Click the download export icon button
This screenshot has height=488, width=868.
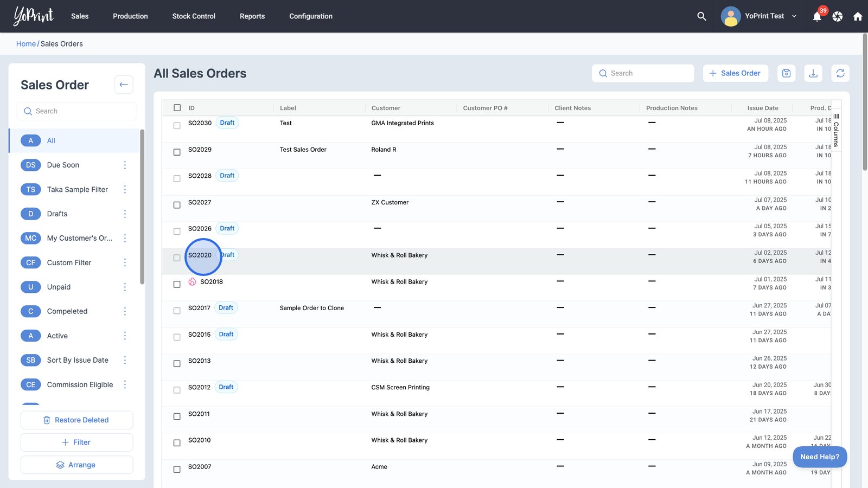tap(813, 73)
